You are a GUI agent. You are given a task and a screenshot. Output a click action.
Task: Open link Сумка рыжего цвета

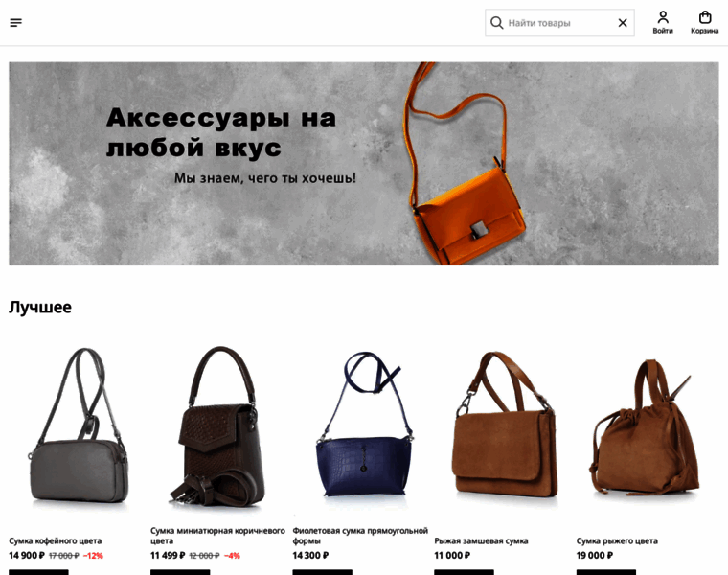[617, 541]
